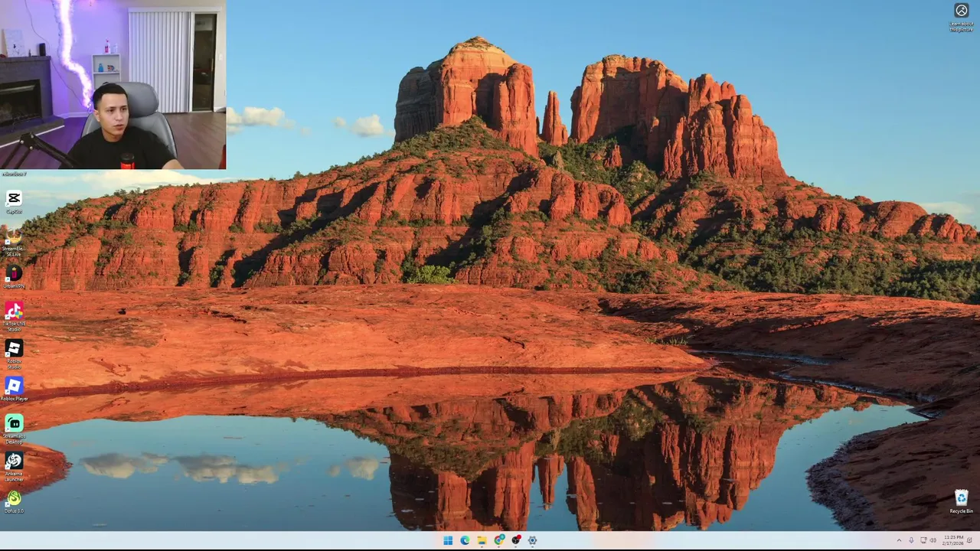
Task: Open the volume speaker tray icon
Action: point(933,540)
